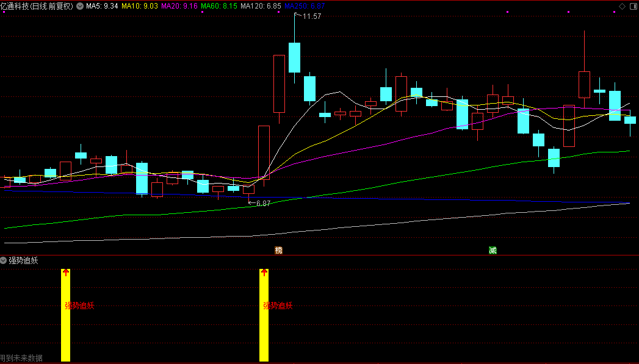This screenshot has width=639, height=364.
Task: Select the MA250: 6.87 indicator label
Action: coord(305,6)
